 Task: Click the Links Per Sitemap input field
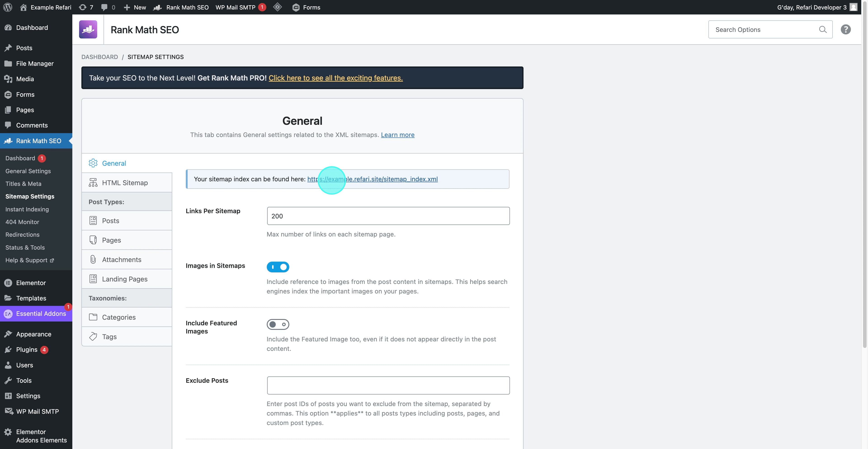[388, 216]
